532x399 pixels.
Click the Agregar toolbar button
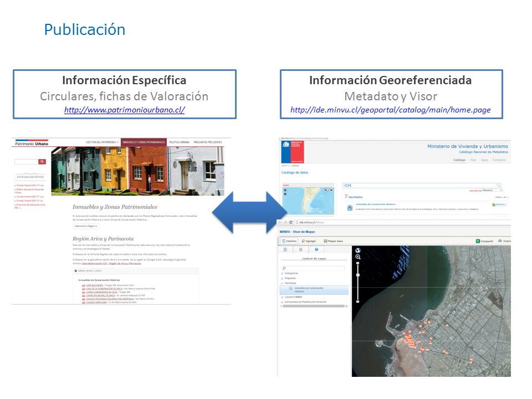tap(309, 241)
